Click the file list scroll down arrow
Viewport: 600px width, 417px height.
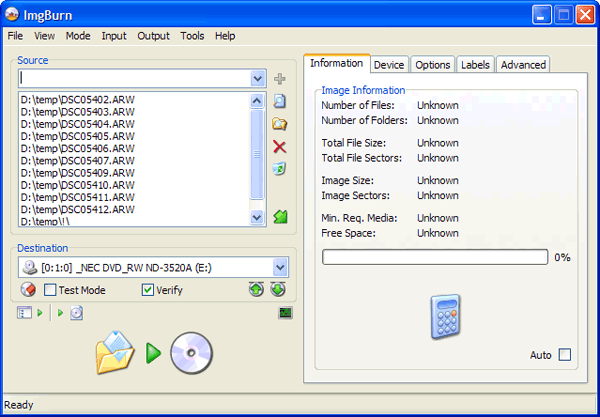[x=257, y=217]
